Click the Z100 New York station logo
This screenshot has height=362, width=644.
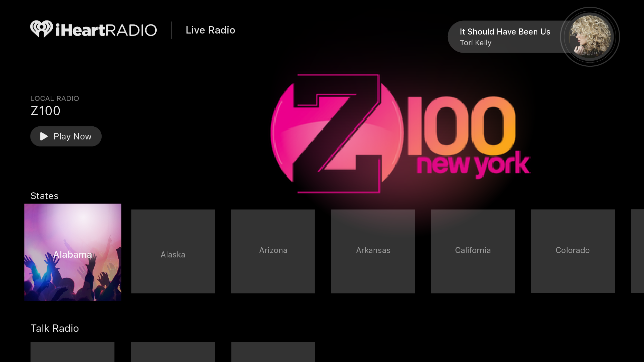pos(400,133)
